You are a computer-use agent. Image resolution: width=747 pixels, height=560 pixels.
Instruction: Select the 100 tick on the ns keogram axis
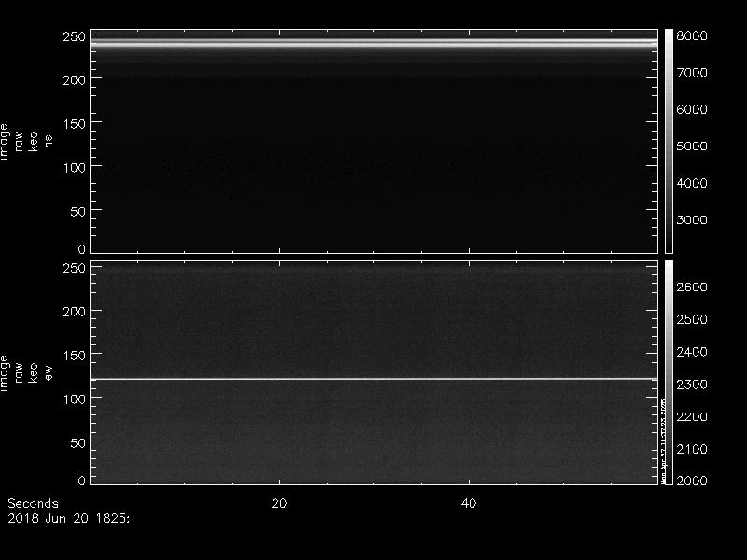[x=75, y=168]
